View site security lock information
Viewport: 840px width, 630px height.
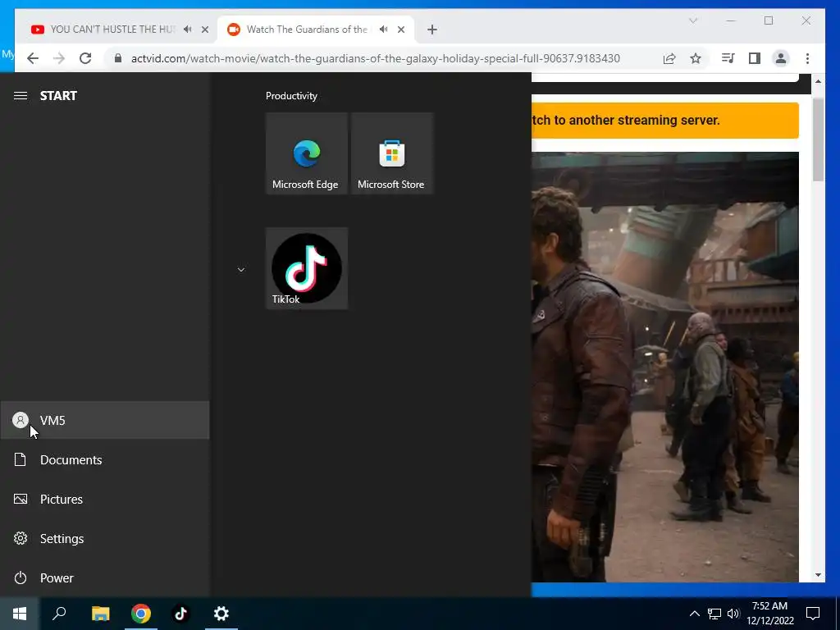coord(118,58)
